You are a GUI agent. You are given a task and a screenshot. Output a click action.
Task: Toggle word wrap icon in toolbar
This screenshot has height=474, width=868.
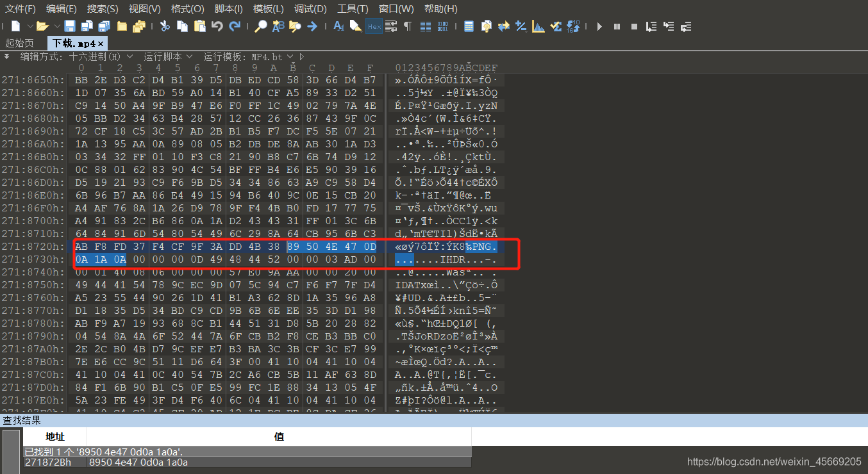pos(391,26)
